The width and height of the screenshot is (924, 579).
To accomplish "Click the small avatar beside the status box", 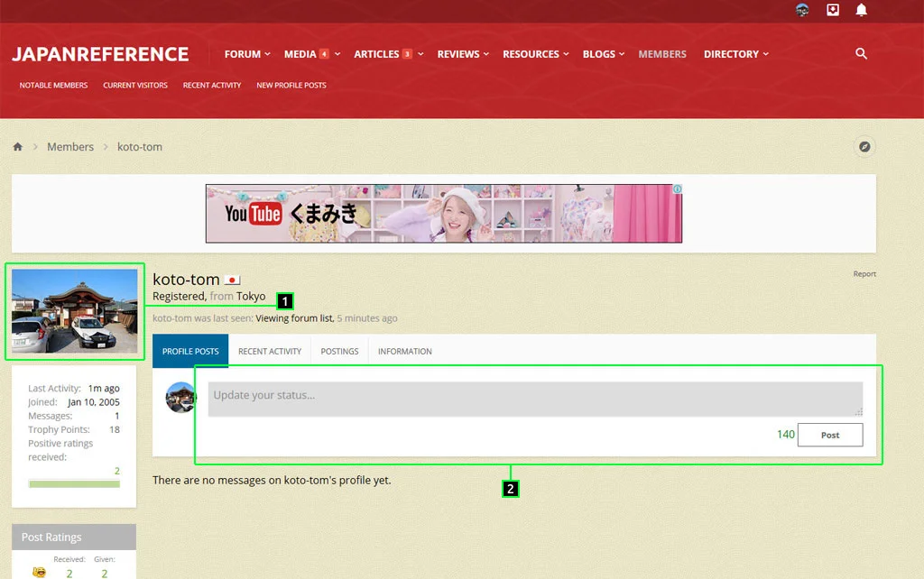I will (180, 398).
